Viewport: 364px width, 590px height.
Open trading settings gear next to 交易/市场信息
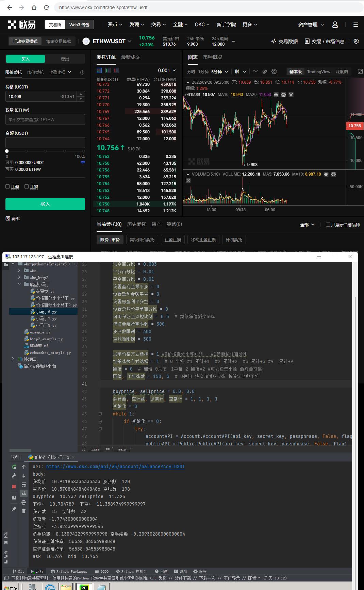[x=356, y=41]
